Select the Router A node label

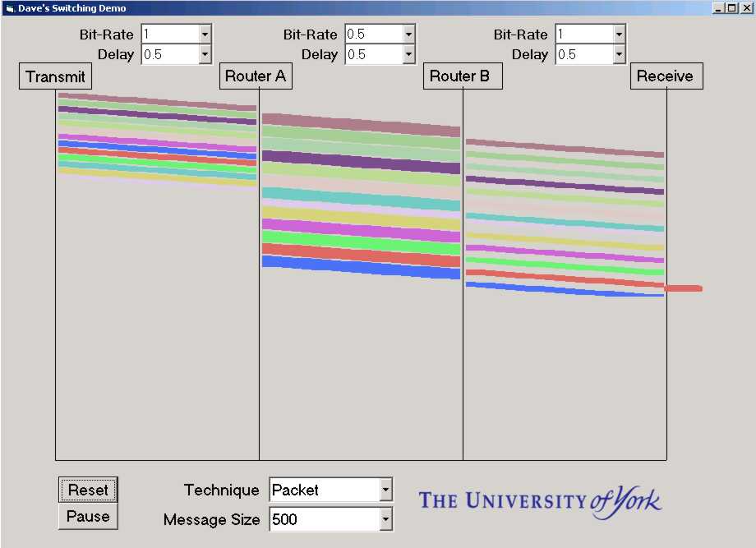coord(256,76)
